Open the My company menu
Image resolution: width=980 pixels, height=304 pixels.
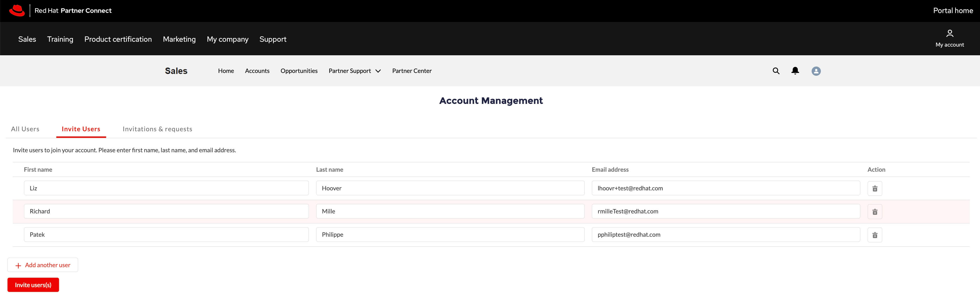coord(227,39)
